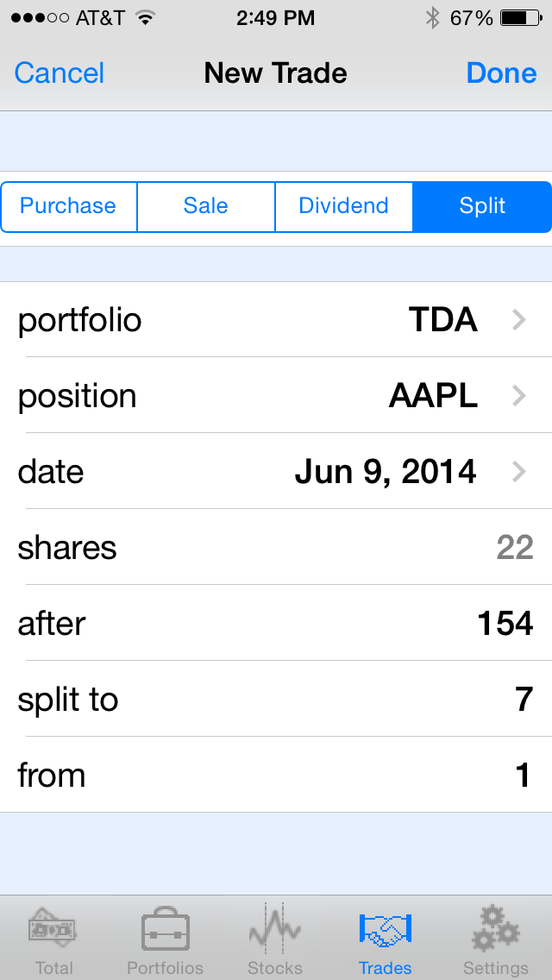552x980 pixels.
Task: Edit the split to value 7
Action: [x=523, y=700]
